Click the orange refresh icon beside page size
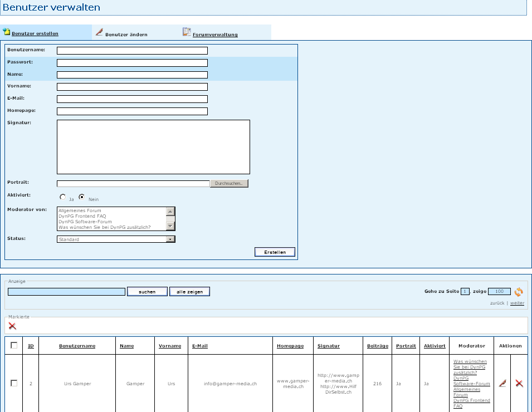The width and height of the screenshot is (532, 412). point(519,292)
